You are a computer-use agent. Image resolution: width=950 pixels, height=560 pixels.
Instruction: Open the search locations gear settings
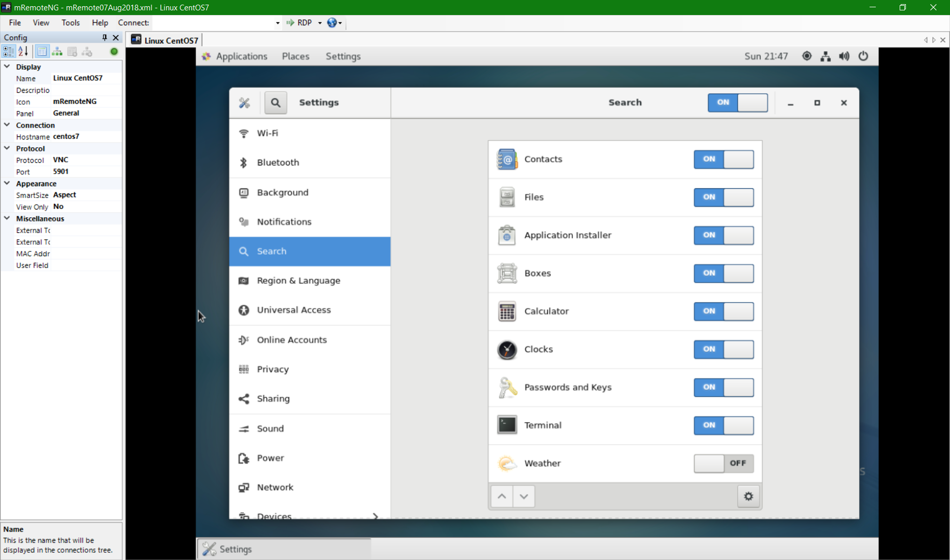coord(748,496)
